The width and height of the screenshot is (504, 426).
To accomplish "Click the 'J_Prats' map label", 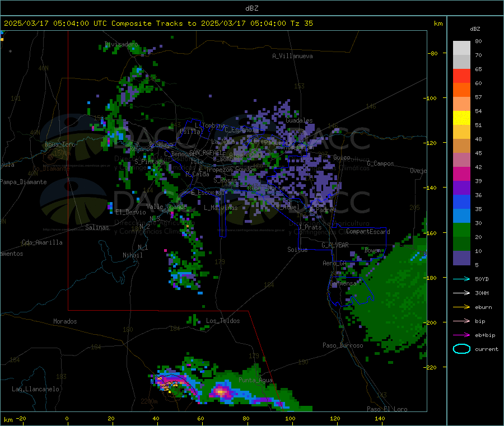I will (310, 227).
